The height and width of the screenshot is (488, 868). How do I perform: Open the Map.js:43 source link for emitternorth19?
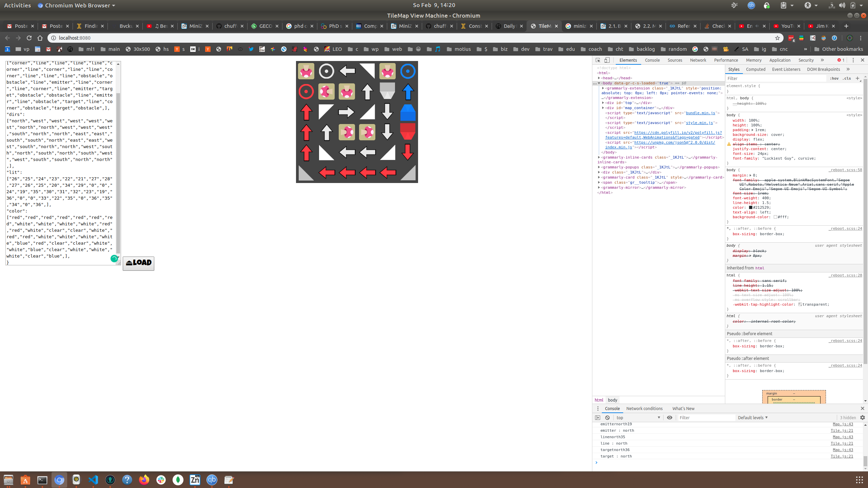coord(843,424)
